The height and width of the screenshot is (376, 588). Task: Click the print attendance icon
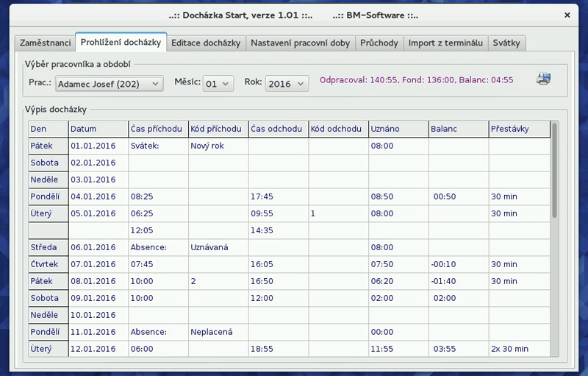point(544,79)
